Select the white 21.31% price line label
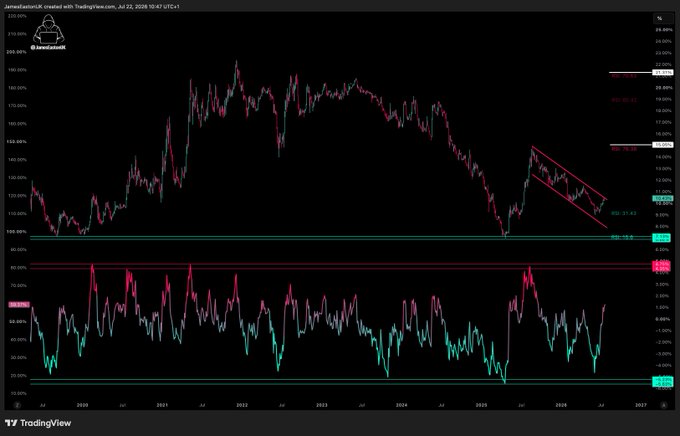 (662, 72)
